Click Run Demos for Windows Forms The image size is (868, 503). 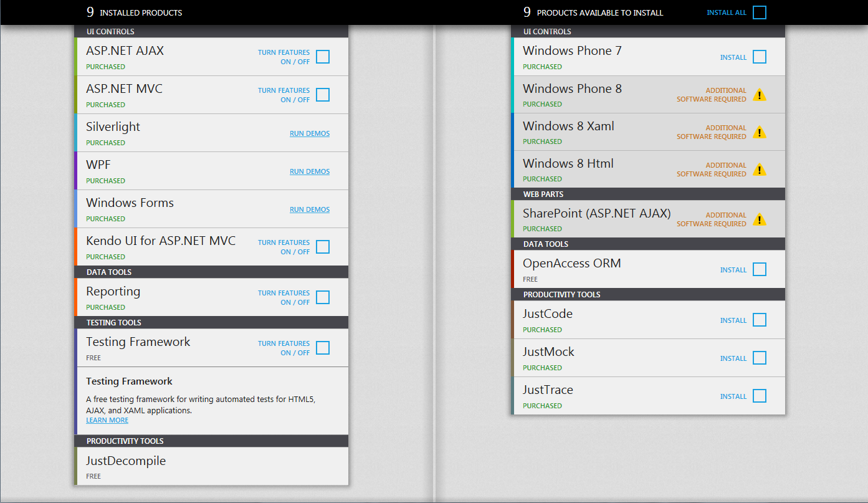(x=310, y=209)
